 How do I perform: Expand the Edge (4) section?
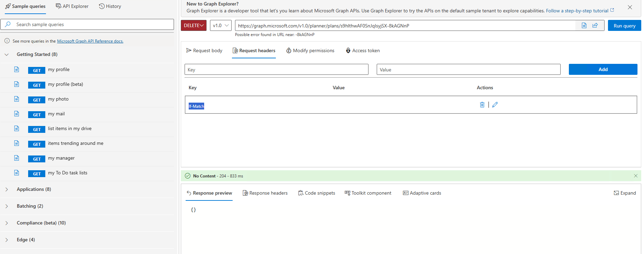[7, 240]
